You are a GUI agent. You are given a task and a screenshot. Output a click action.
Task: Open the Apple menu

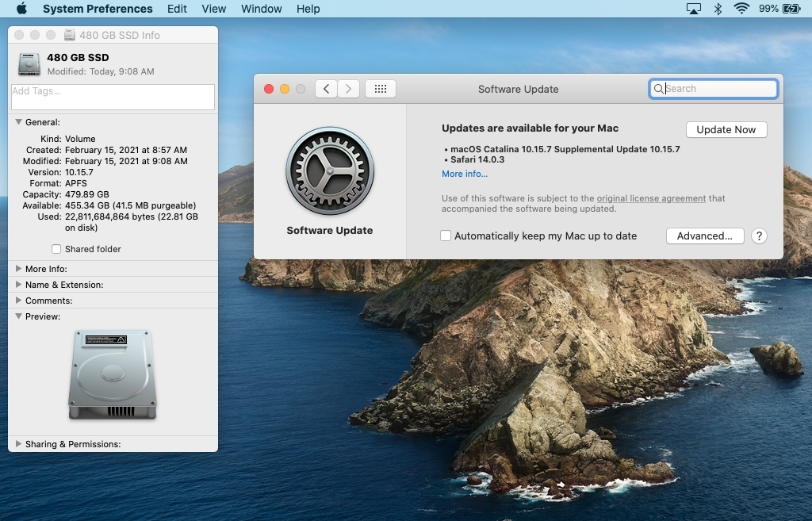point(21,9)
